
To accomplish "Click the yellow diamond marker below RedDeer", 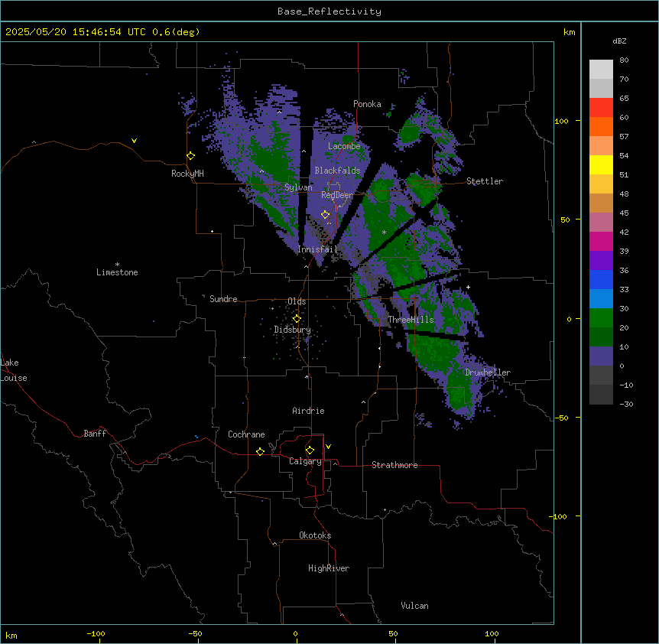I will (326, 215).
